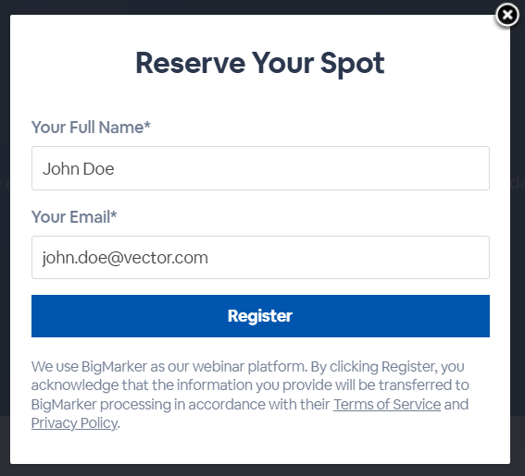The height and width of the screenshot is (476, 525).
Task: Close the Reserve Your Spot dialog
Action: (507, 15)
